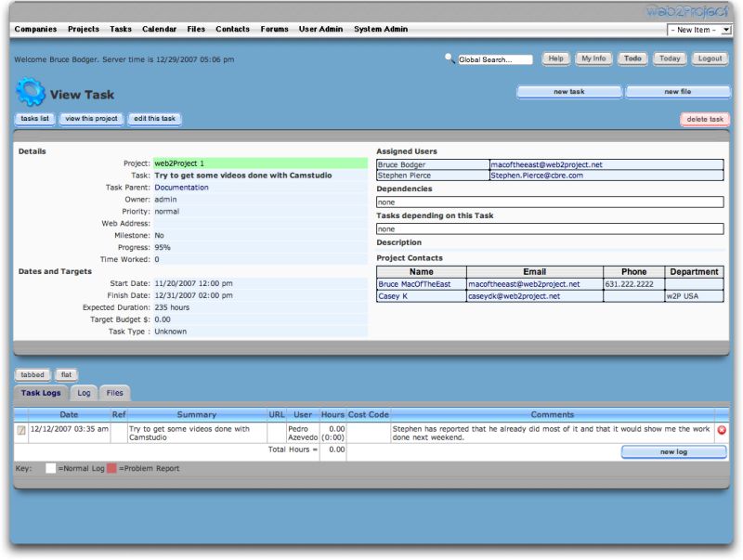This screenshot has width=743, height=560.
Task: Click the delete task button
Action: pos(705,120)
